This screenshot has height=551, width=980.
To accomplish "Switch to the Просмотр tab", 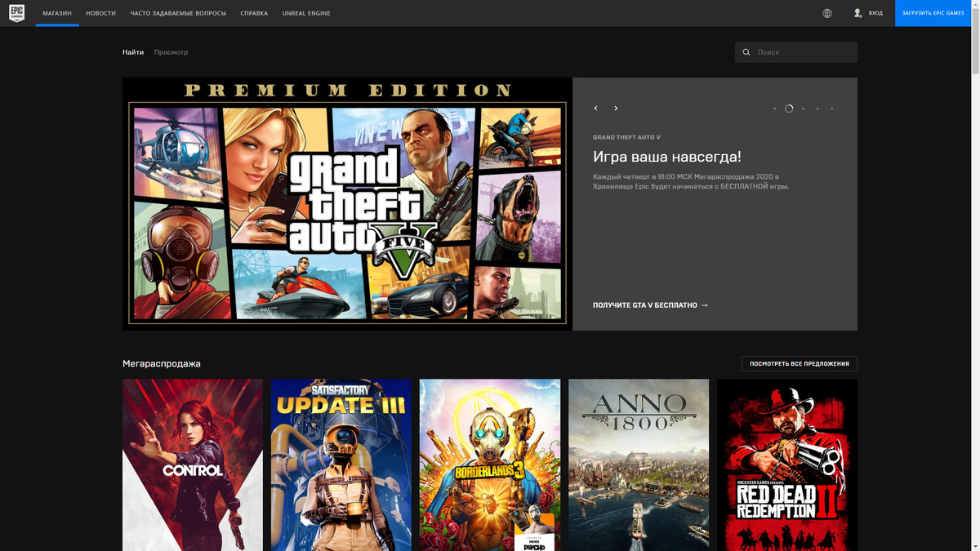I will click(171, 52).
